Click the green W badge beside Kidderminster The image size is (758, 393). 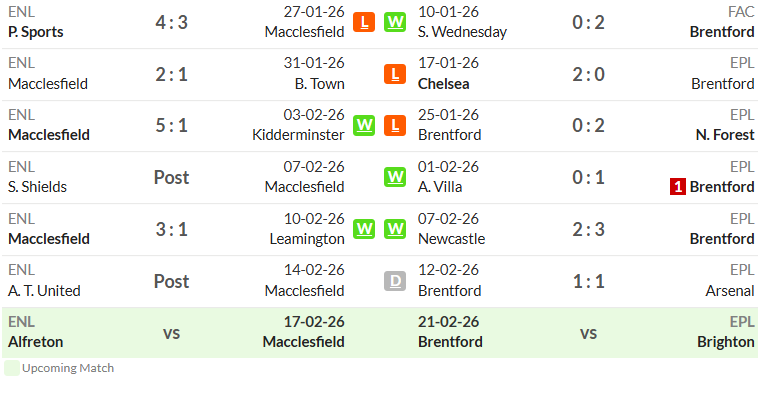coord(364,126)
